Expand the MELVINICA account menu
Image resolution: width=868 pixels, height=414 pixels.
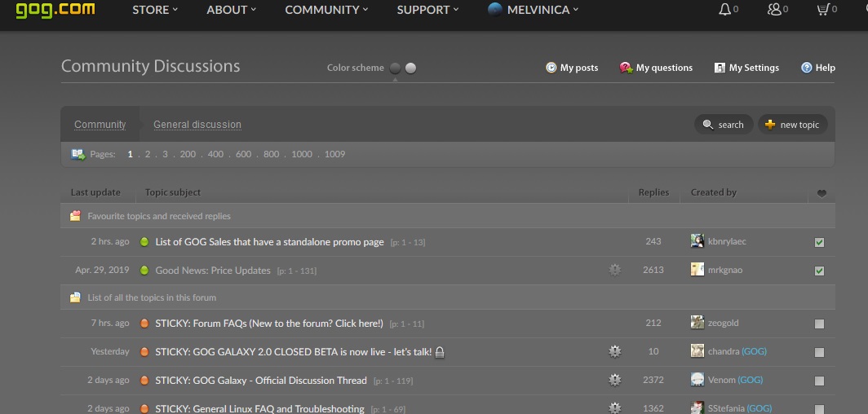pyautogui.click(x=542, y=10)
